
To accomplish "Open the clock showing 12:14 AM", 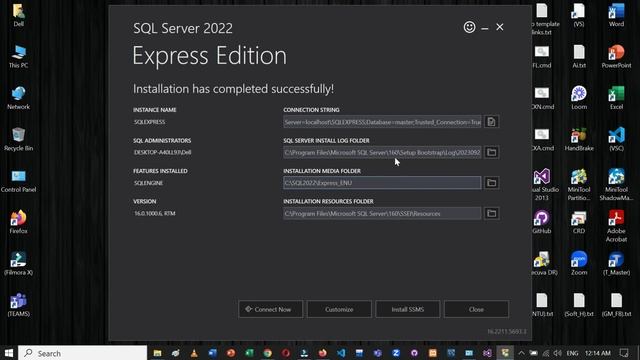I will point(598,353).
